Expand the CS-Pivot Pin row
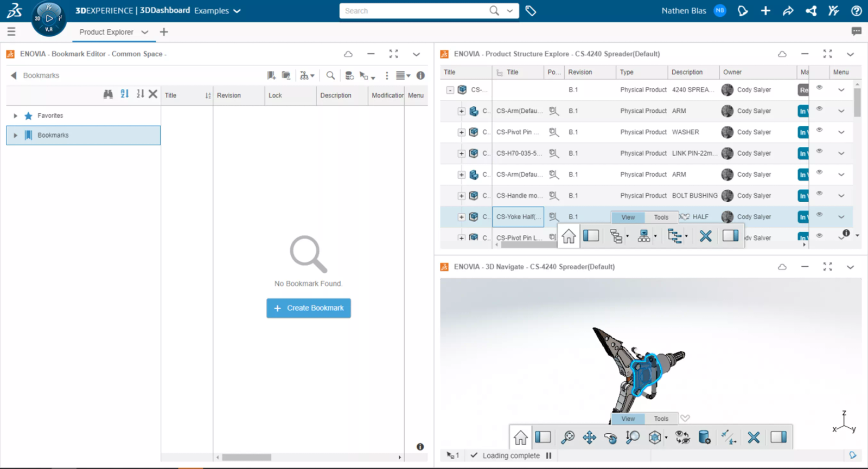 coord(461,132)
